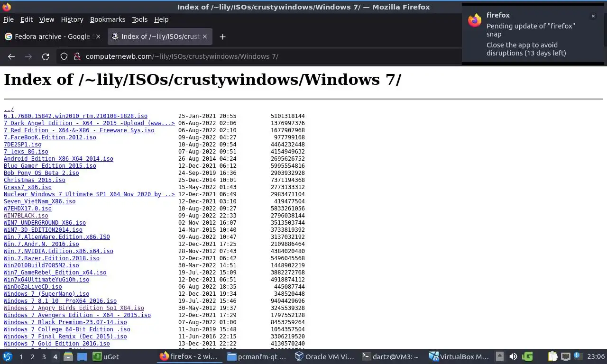607x364 pixels.
Task: Open the Help menu
Action: pyautogui.click(x=161, y=19)
